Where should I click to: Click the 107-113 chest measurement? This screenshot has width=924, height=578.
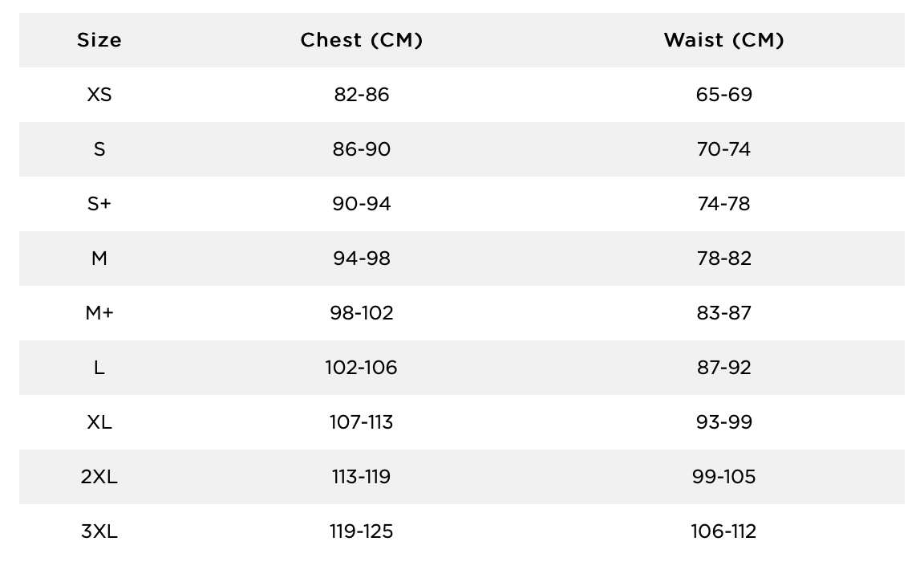[361, 422]
